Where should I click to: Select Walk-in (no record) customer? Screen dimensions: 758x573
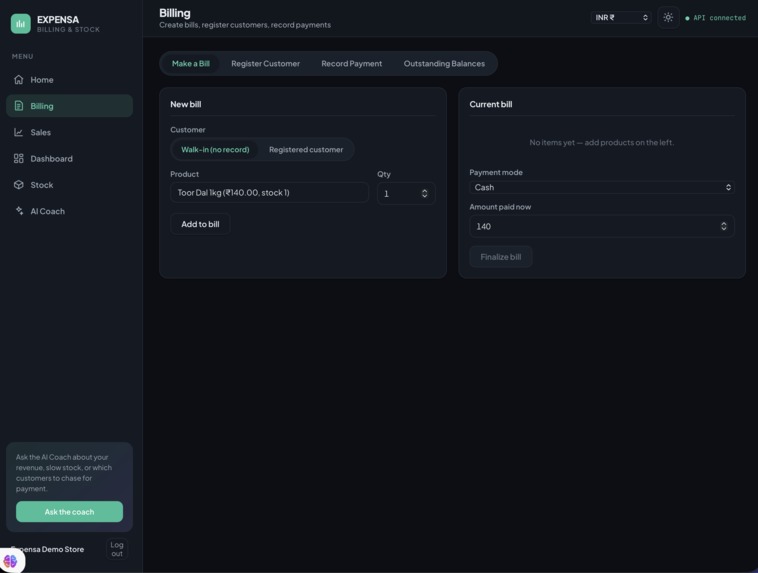215,149
